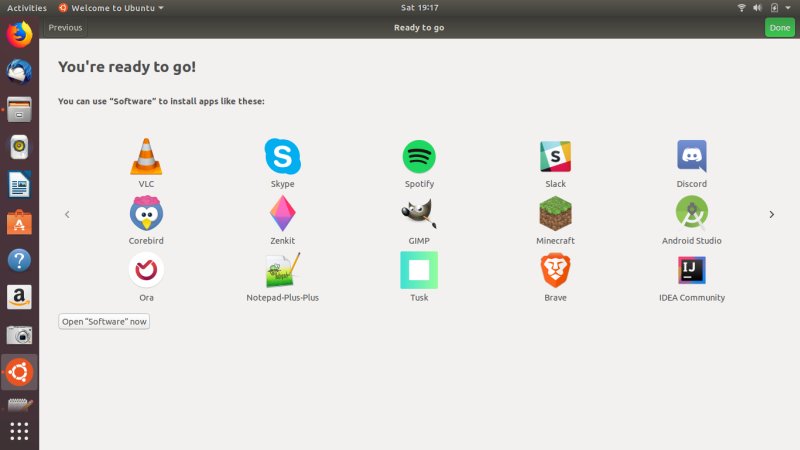
Task: Select the GIMP app icon
Action: 419,213
